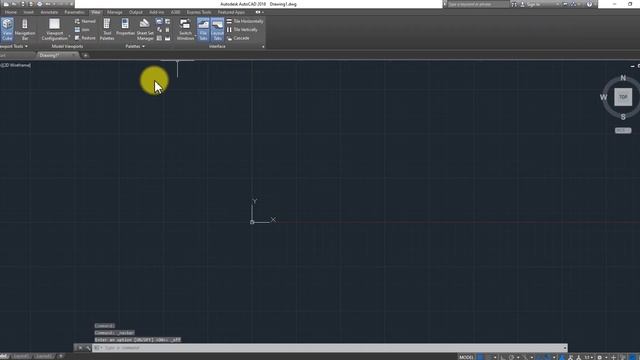Open the layout add plus button at bottom

tap(60, 356)
